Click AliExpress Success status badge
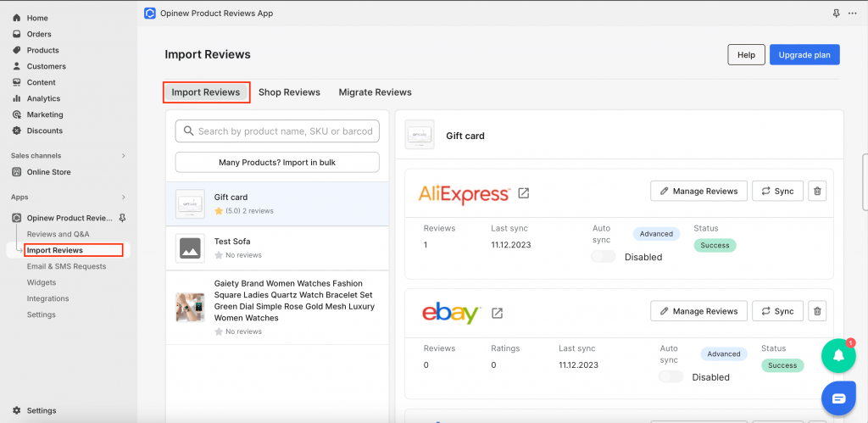 pos(715,245)
